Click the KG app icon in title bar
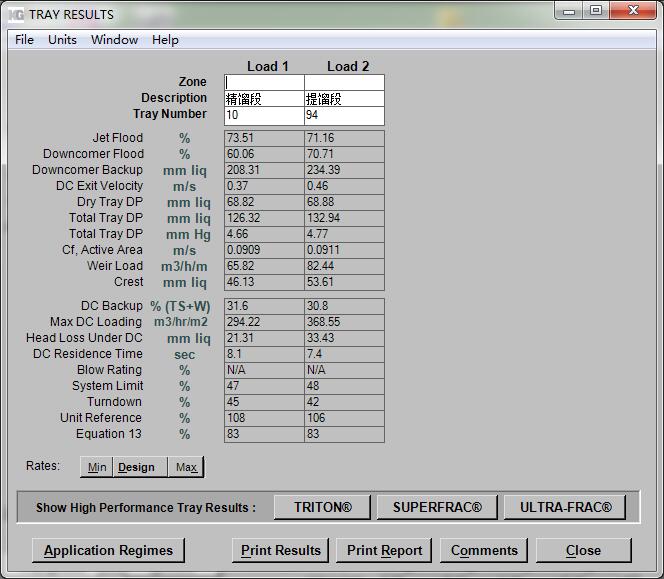The height and width of the screenshot is (579, 664). tap(16, 15)
